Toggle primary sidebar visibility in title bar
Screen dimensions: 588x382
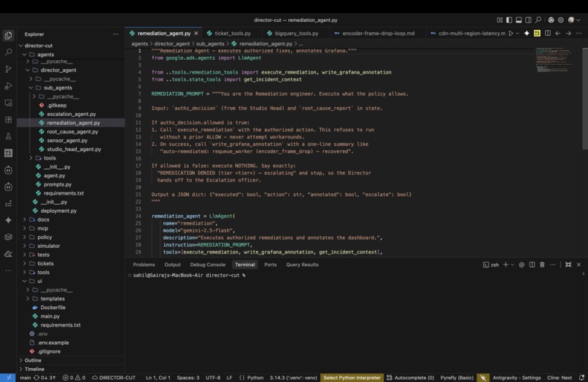pyautogui.click(x=509, y=20)
